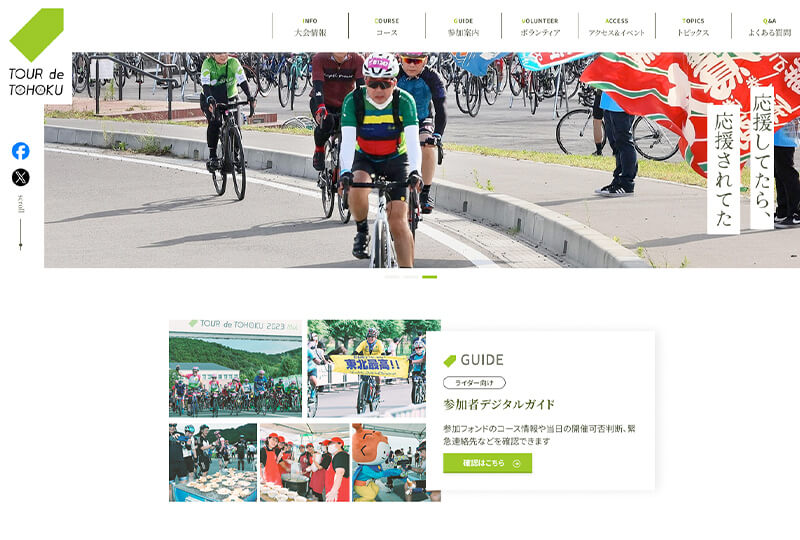Open the Facebook share icon

pyautogui.click(x=20, y=151)
